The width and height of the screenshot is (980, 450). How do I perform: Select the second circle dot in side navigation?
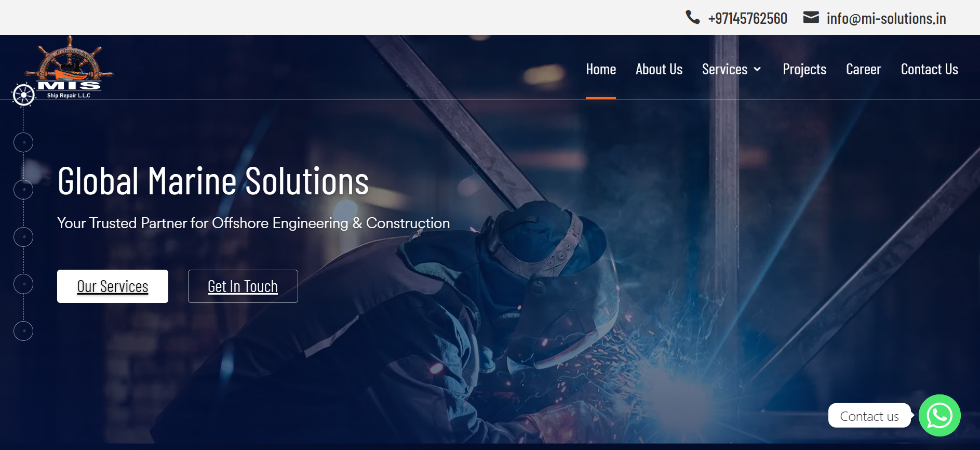(x=23, y=190)
